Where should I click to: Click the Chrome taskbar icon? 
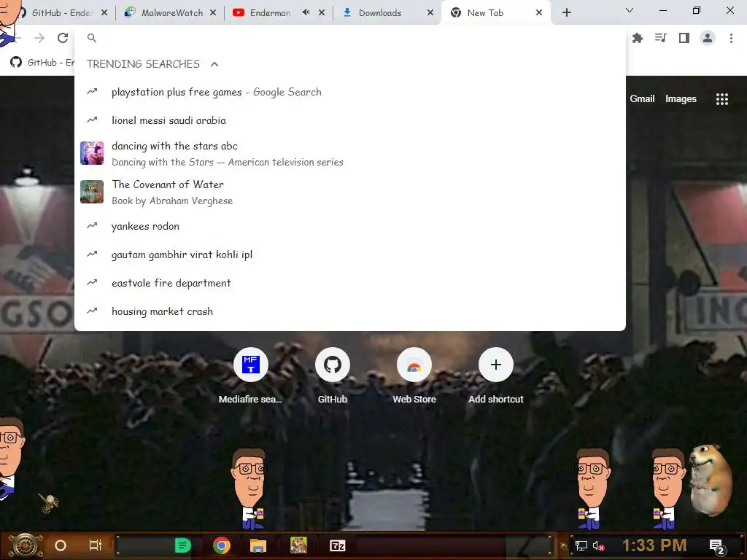222,545
